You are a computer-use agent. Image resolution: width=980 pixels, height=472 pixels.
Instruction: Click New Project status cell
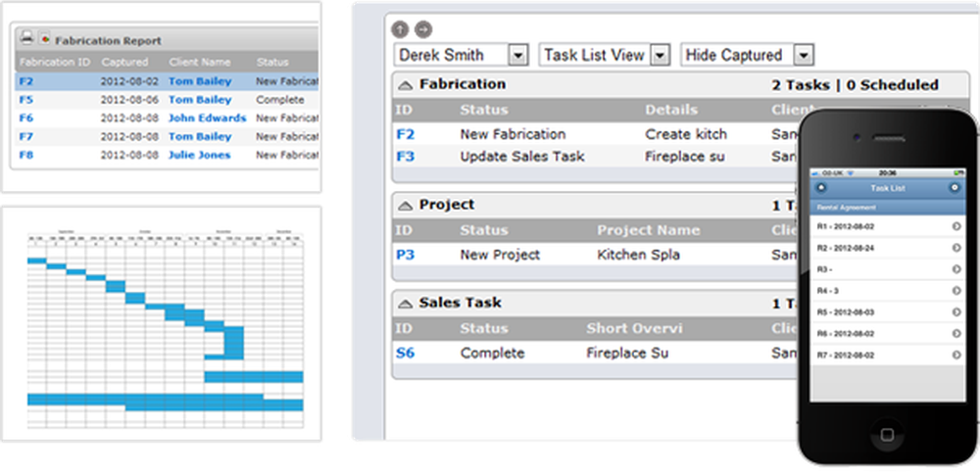(500, 256)
